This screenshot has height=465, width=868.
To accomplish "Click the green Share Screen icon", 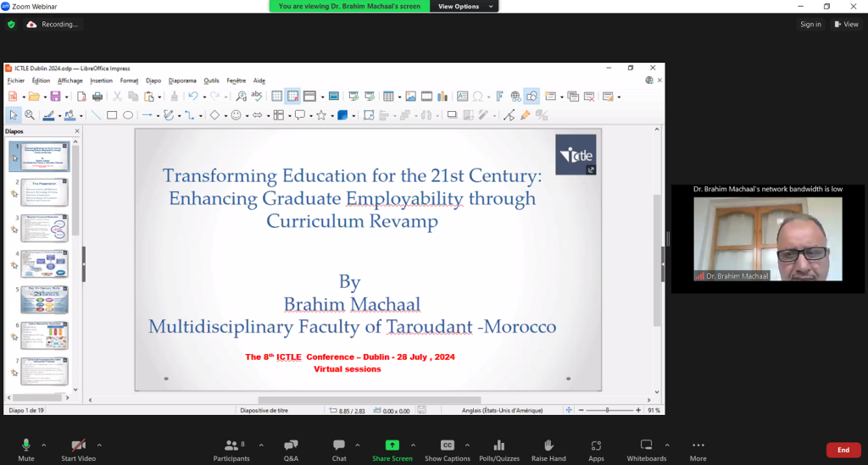I will coord(392,446).
